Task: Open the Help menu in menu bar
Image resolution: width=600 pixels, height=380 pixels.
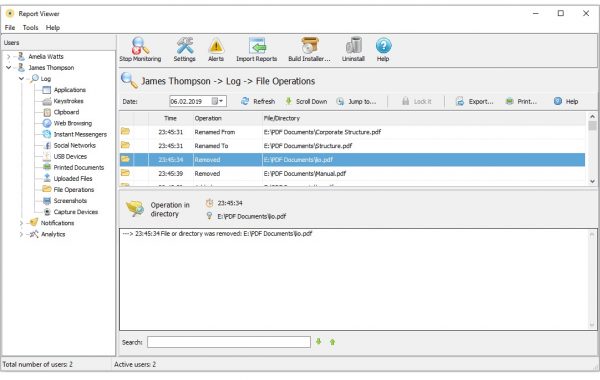Action: point(53,28)
